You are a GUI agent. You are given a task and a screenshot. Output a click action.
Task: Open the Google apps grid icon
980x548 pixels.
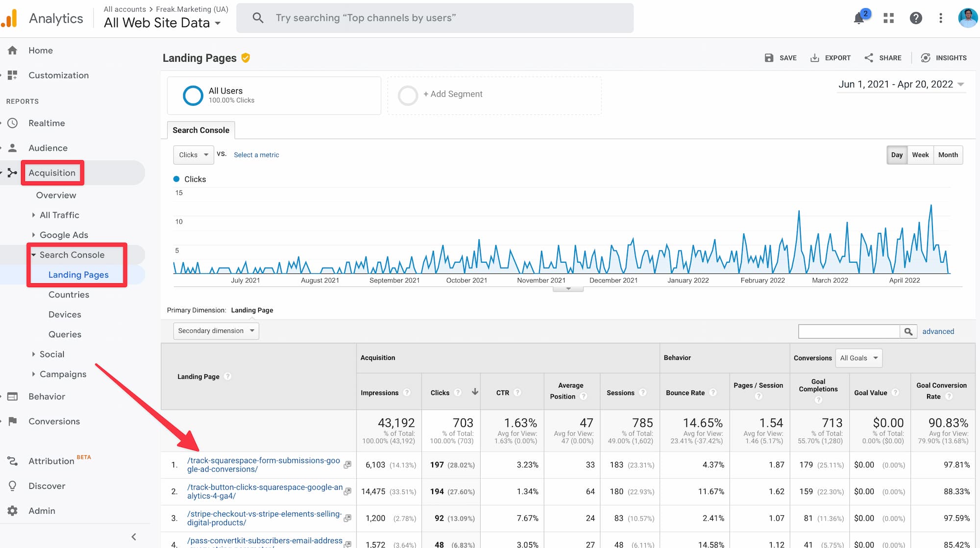pyautogui.click(x=888, y=18)
